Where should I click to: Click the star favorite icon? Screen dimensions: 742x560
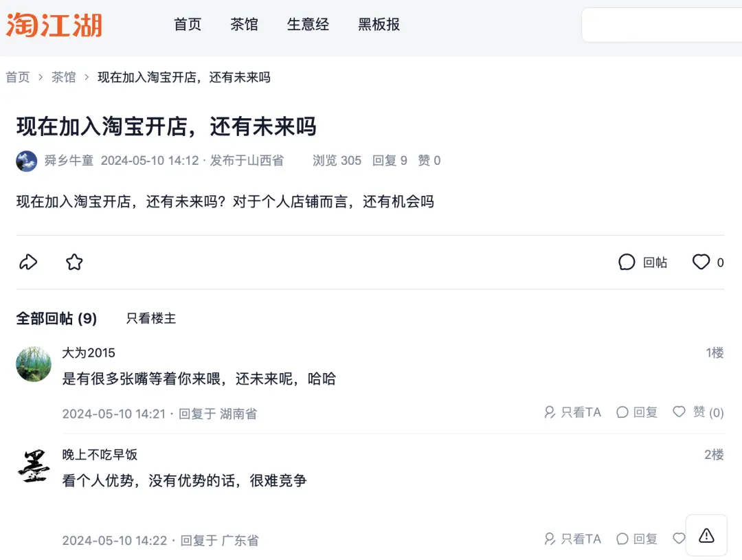coord(74,262)
